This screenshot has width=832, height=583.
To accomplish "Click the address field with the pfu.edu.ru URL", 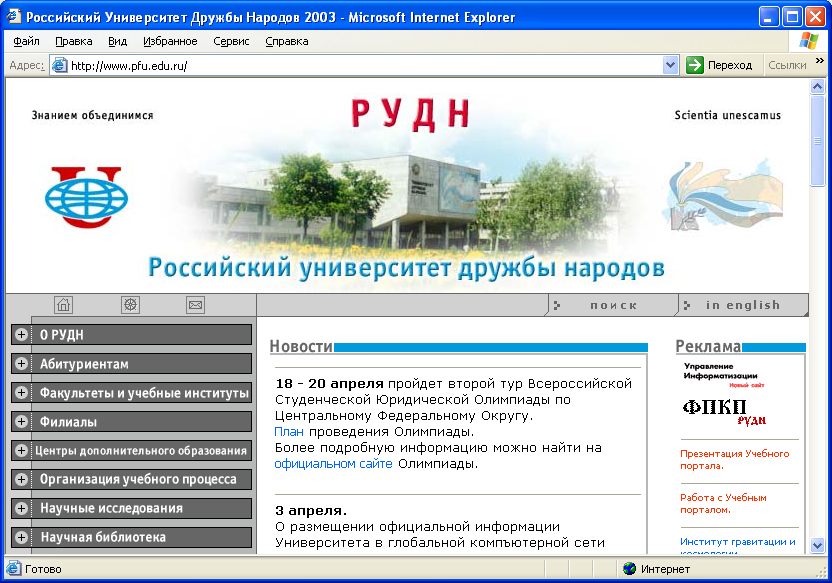I will (x=364, y=65).
